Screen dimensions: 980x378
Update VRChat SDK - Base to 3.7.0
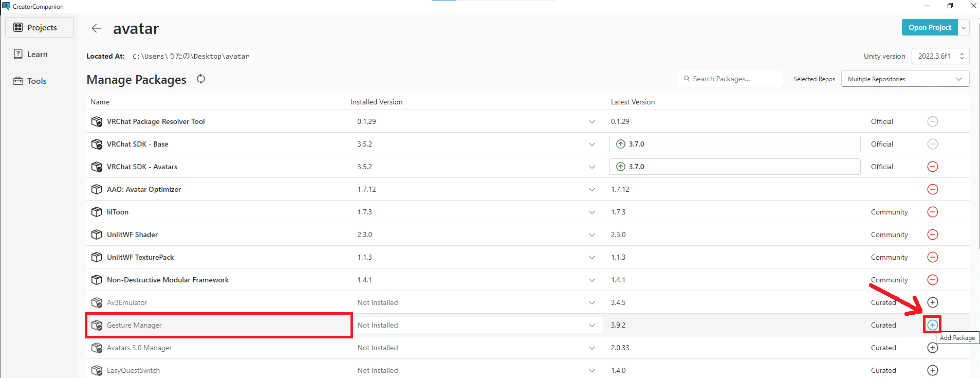coord(734,144)
